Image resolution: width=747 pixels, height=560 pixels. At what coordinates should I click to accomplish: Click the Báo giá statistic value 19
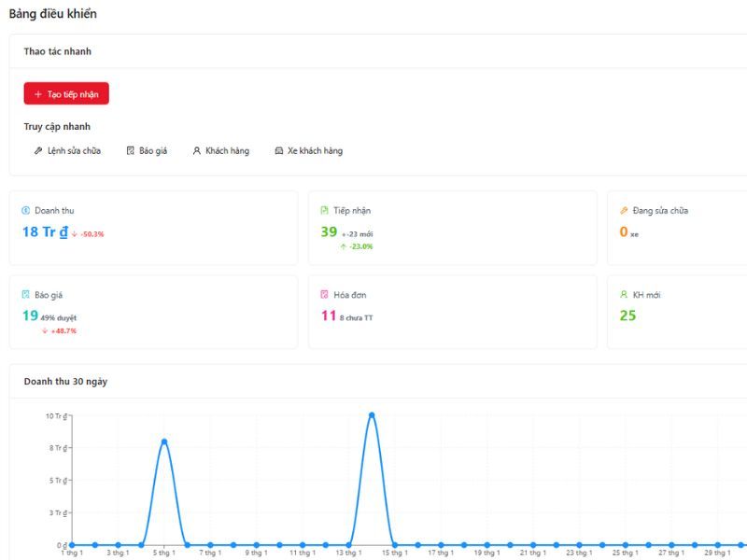pos(30,316)
